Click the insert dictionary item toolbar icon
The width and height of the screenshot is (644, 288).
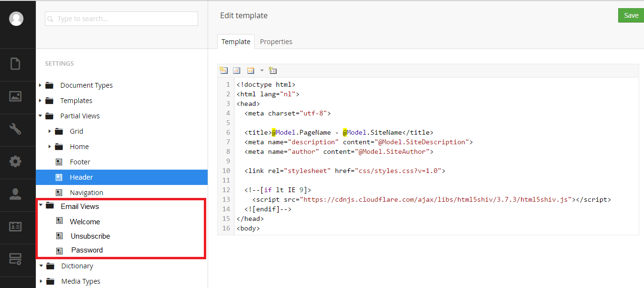[x=237, y=70]
